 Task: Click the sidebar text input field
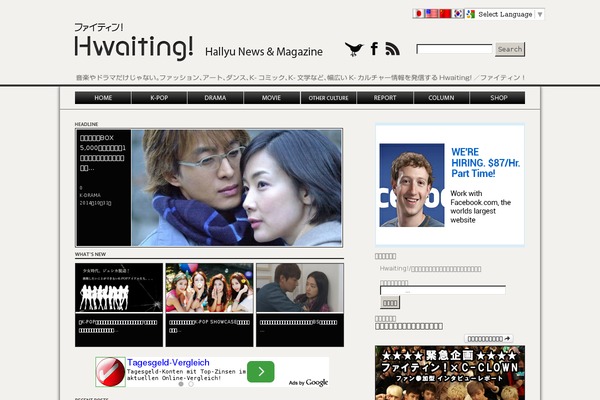pyautogui.click(x=443, y=291)
